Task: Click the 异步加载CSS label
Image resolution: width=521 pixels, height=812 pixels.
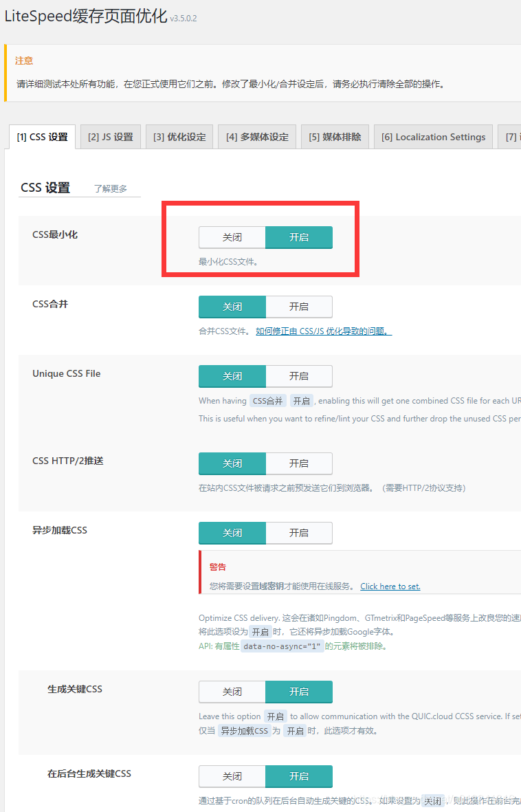Action: click(60, 530)
